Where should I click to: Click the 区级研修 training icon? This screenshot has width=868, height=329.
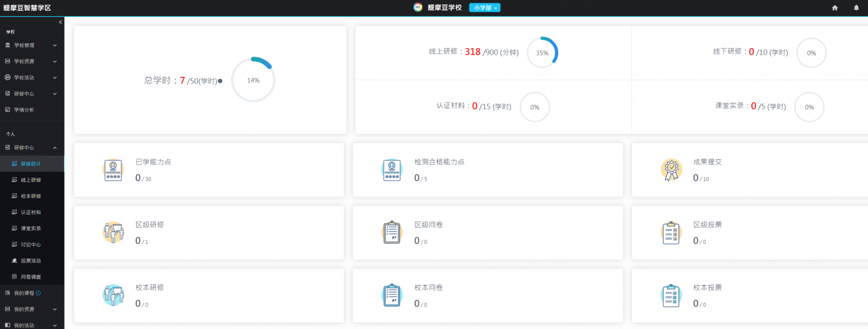coord(113,233)
